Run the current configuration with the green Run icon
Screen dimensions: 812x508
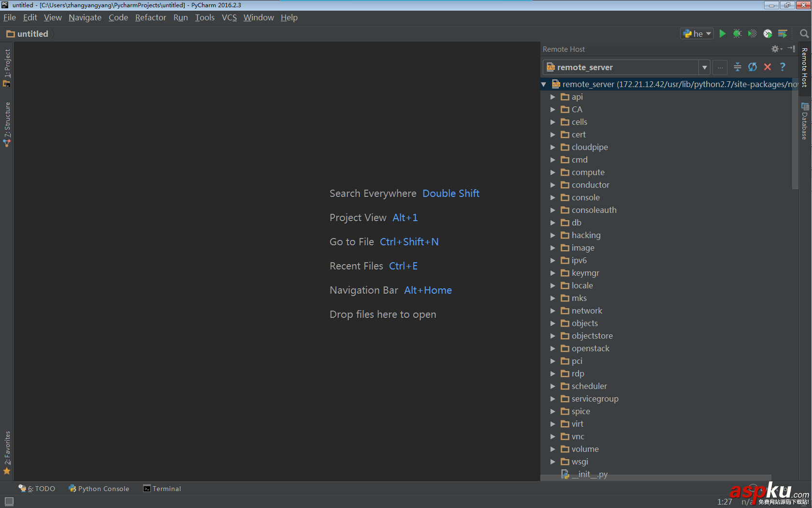[722, 33]
